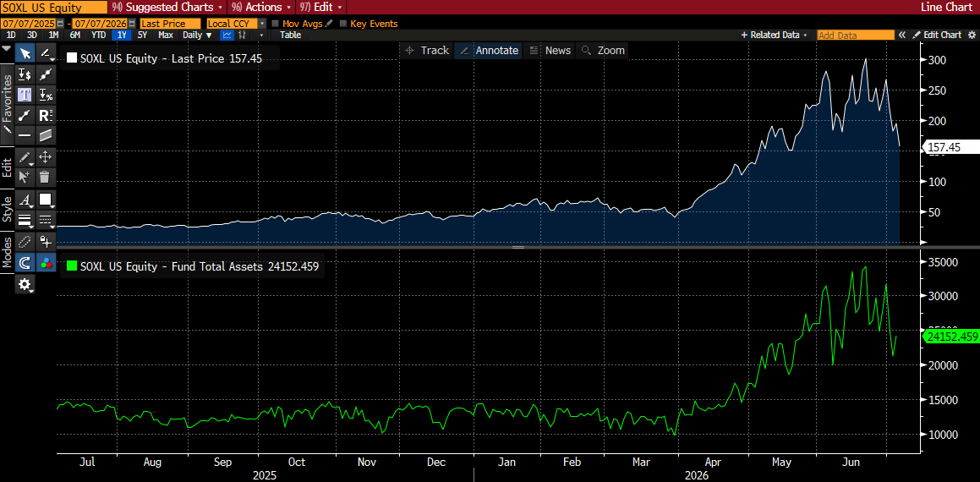Click the Zoom button
The image size is (980, 482).
603,51
